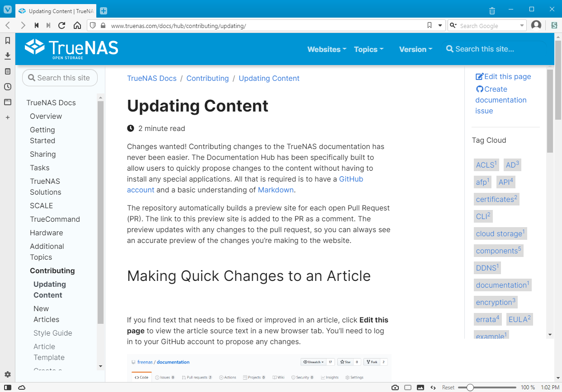This screenshot has width=562, height=392.
Task: Bookmark this page from address bar
Action: [x=430, y=26]
